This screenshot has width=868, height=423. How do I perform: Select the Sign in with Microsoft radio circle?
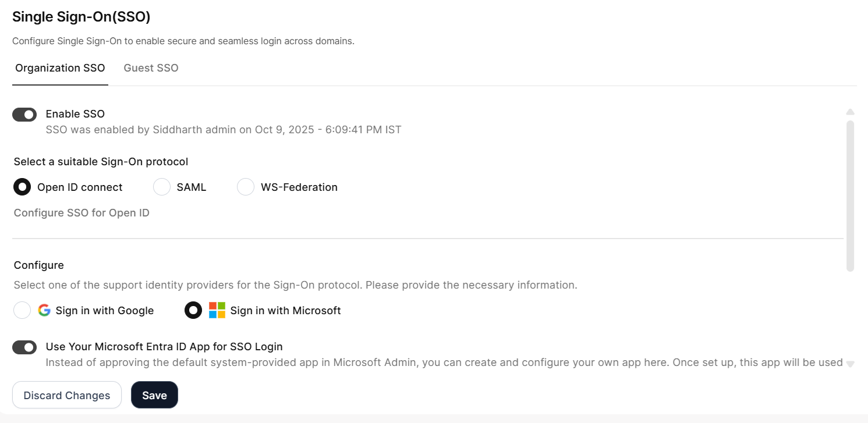click(193, 310)
